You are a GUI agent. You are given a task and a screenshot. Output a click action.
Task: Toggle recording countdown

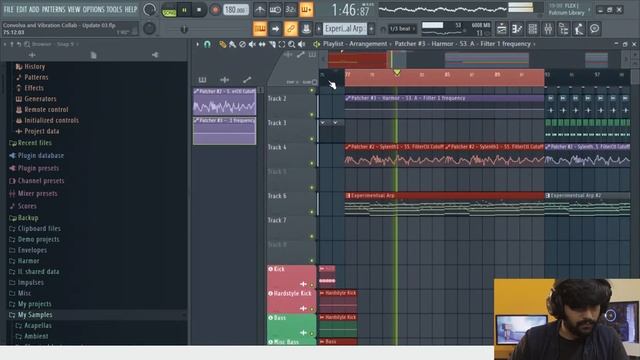click(291, 10)
